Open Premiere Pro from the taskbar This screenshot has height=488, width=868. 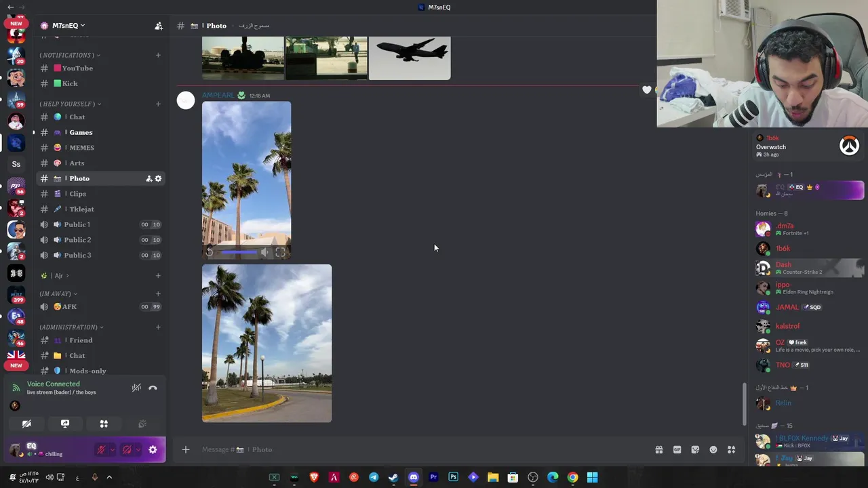(x=433, y=478)
